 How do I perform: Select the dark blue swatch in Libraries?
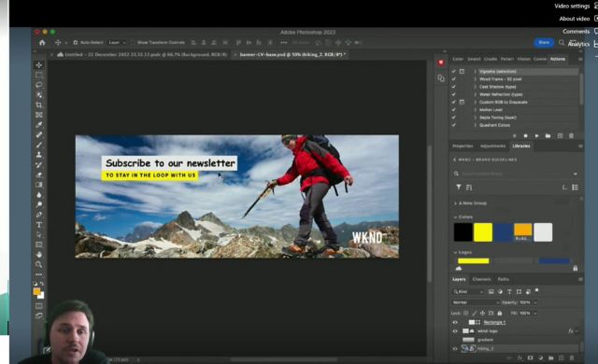[x=503, y=232]
